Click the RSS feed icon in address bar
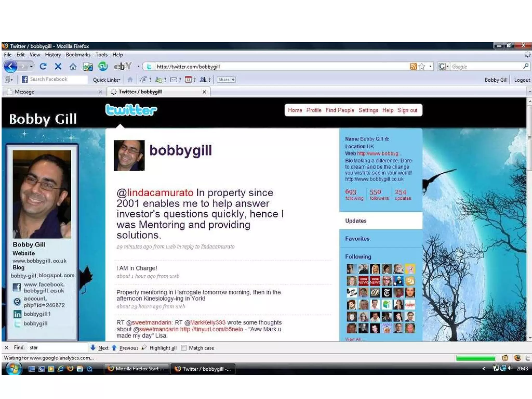This screenshot has width=532, height=399. tap(413, 67)
